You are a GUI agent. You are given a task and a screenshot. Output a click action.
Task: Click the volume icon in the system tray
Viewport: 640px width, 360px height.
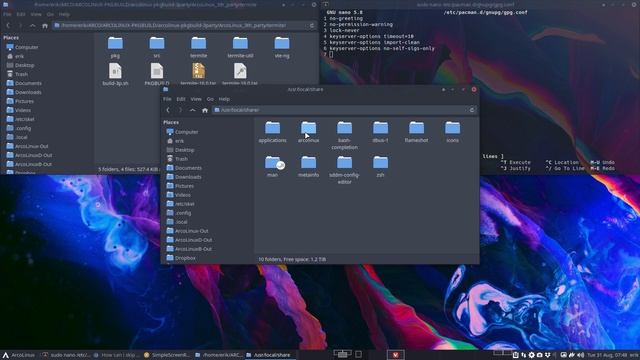[580, 355]
